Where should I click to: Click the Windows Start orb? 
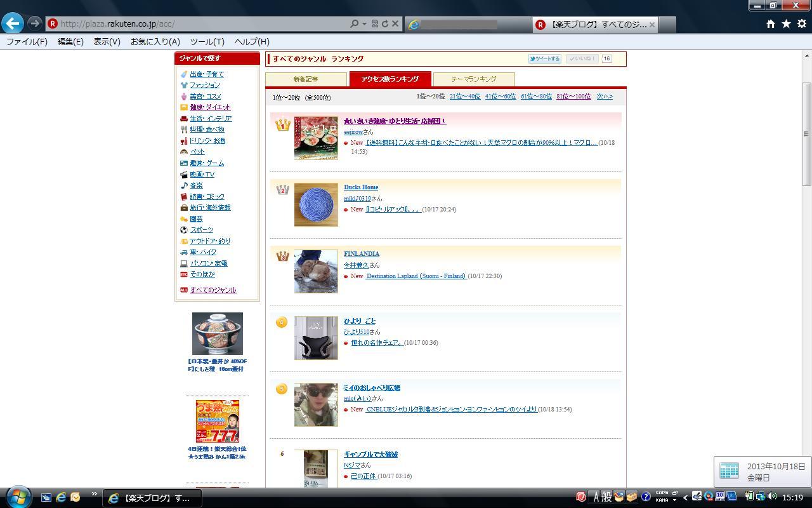point(17,497)
